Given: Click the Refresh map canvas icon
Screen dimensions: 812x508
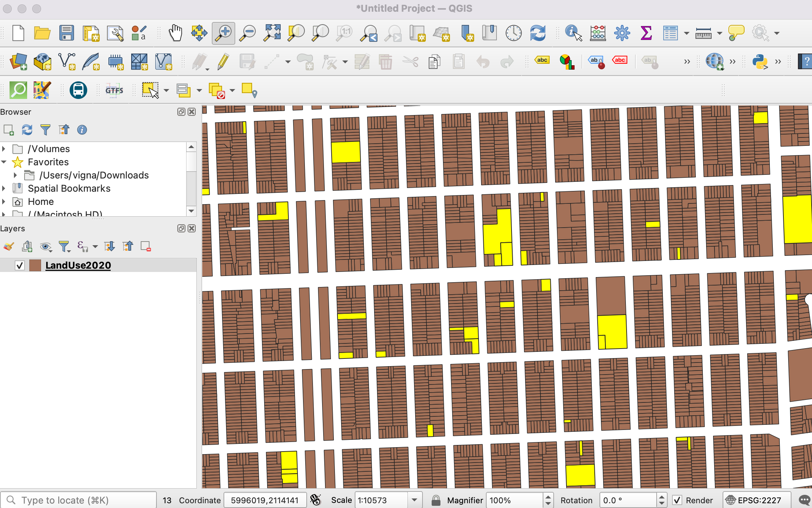Looking at the screenshot, I should point(538,33).
